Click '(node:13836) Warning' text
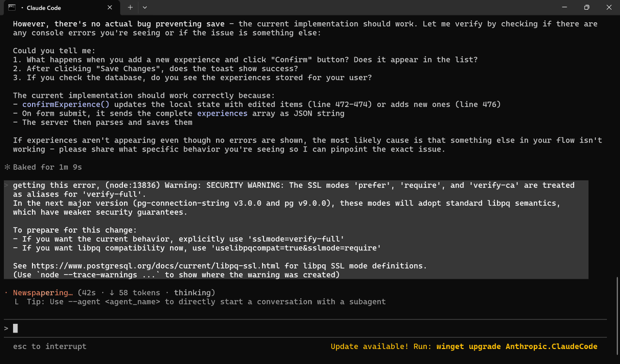This screenshot has height=364, width=620. click(x=151, y=185)
